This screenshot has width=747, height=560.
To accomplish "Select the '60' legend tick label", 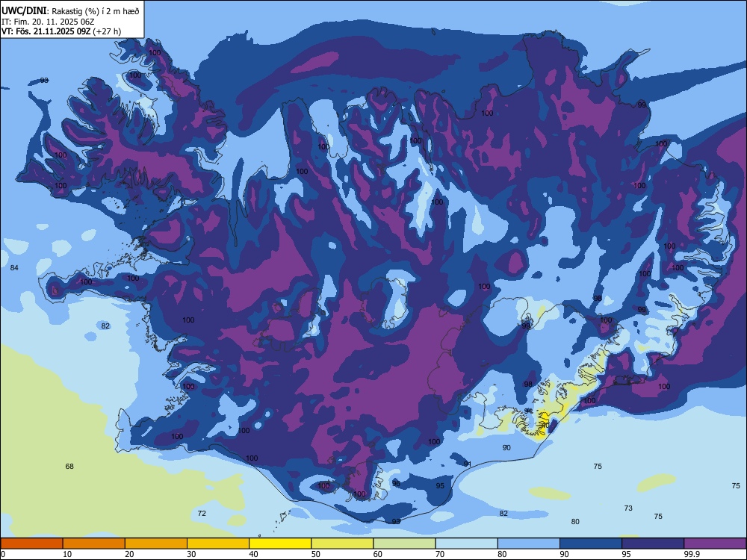I will pyautogui.click(x=378, y=554).
